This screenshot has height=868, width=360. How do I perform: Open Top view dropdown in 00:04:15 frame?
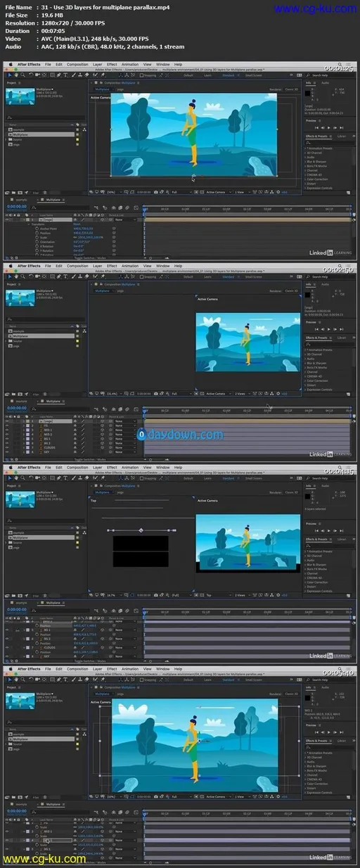coord(217,595)
